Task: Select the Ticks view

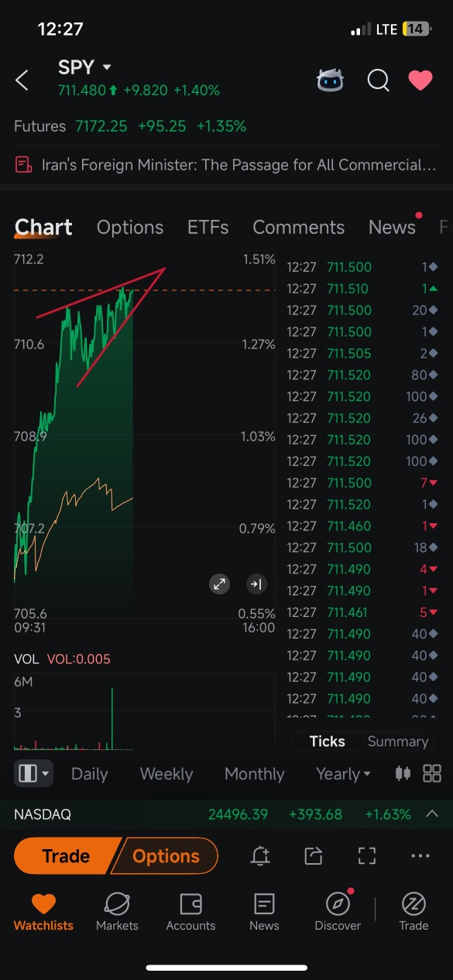Action: tap(327, 741)
